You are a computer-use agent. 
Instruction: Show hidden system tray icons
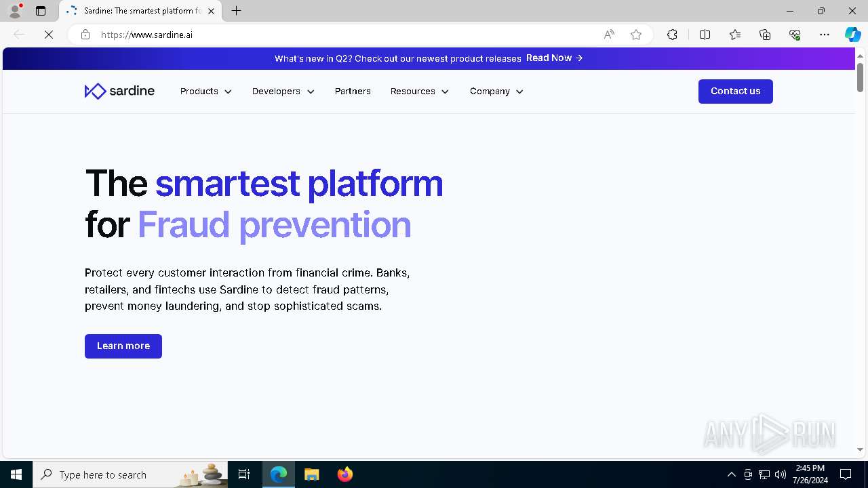[731, 474]
